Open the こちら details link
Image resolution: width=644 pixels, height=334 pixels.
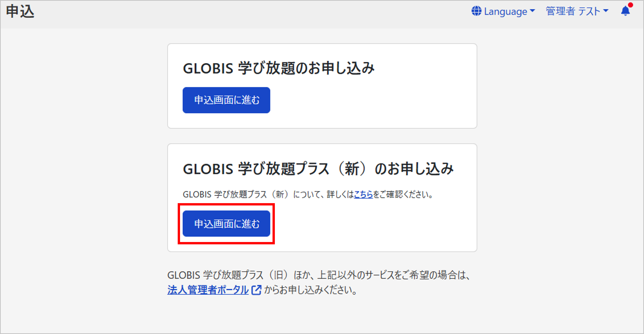tap(363, 194)
